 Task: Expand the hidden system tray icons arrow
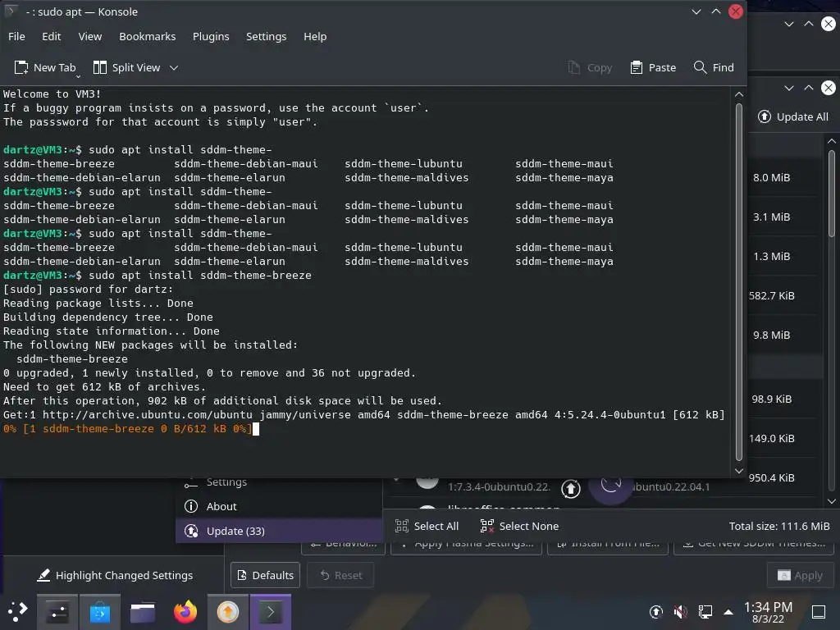pyautogui.click(x=728, y=612)
